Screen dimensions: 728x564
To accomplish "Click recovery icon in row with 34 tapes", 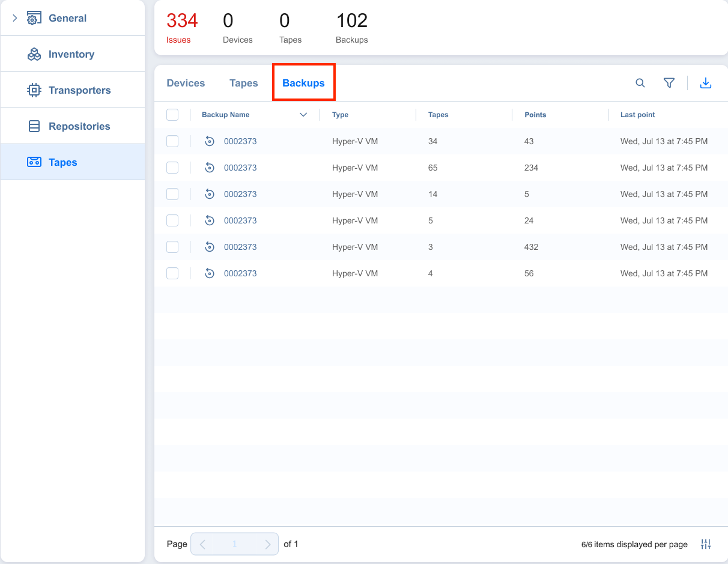I will pyautogui.click(x=210, y=141).
